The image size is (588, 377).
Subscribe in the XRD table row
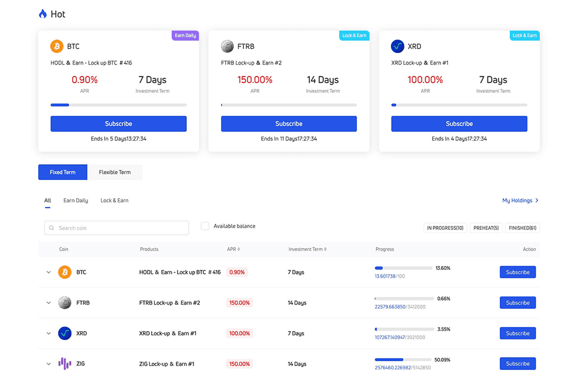(x=517, y=333)
